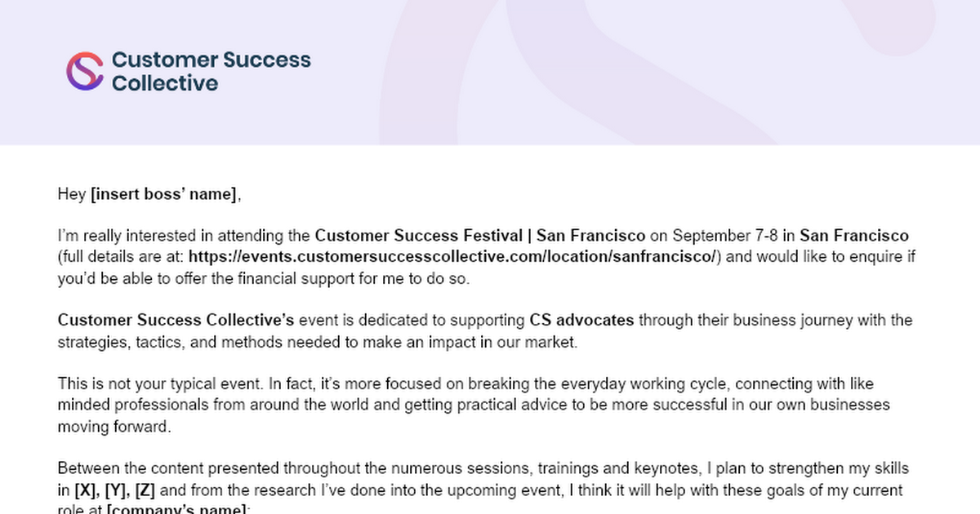Click the sentence 'This is not your typical event'

[x=160, y=383]
